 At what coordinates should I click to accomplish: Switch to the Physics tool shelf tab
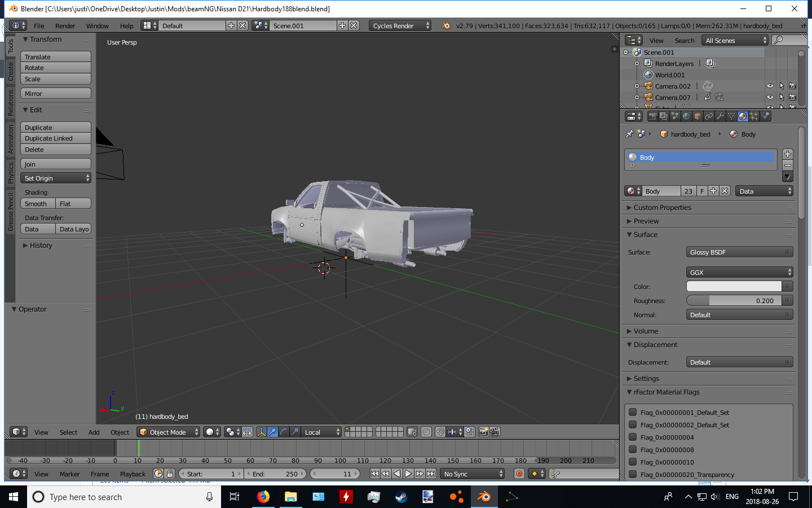pos(10,173)
